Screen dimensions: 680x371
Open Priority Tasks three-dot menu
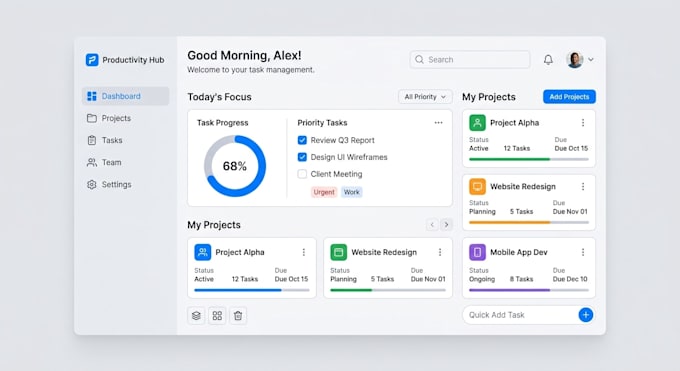pos(438,123)
